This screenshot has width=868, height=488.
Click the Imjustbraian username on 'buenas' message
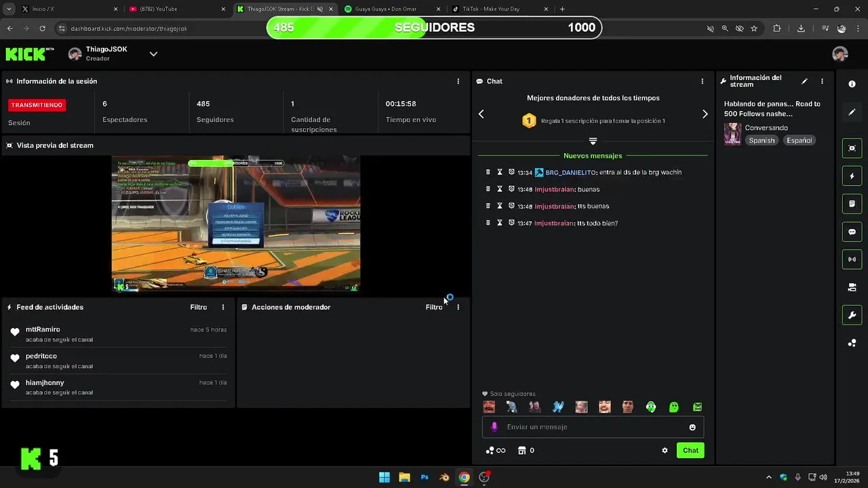coord(554,189)
